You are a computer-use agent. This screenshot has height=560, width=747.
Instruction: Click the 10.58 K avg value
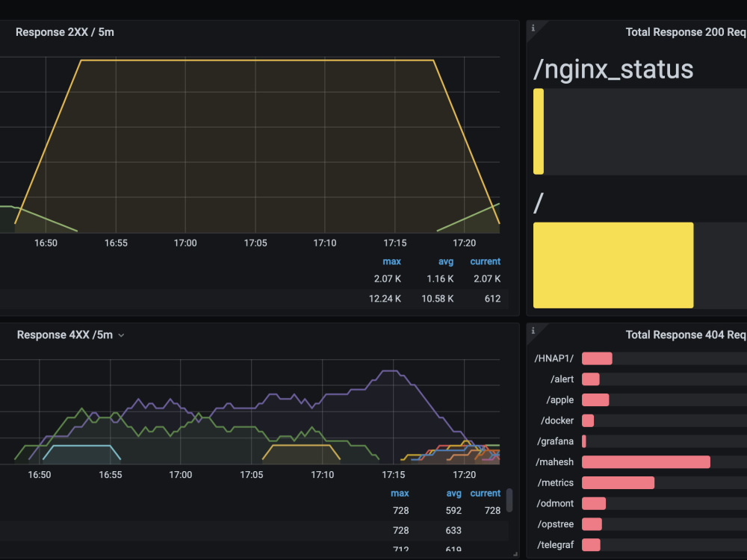437,299
